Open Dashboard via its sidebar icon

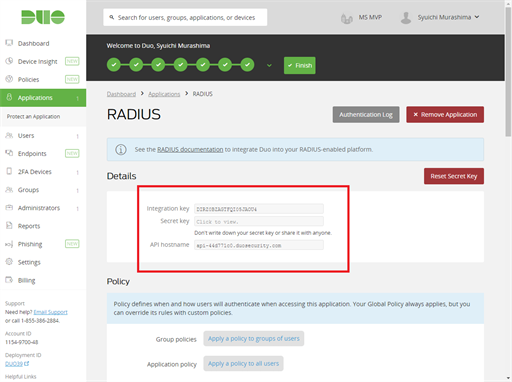tap(9, 43)
